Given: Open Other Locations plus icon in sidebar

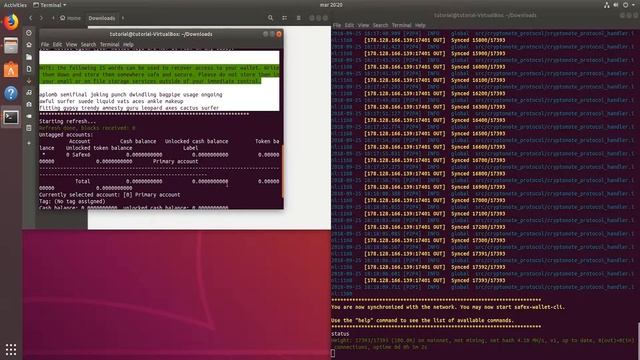Looking at the screenshot, I should pos(29,143).
